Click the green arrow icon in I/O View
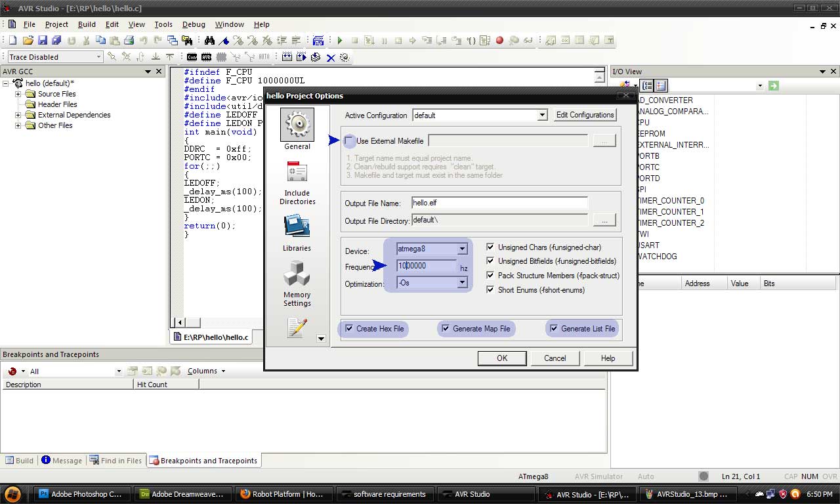840x504 pixels. click(x=774, y=86)
